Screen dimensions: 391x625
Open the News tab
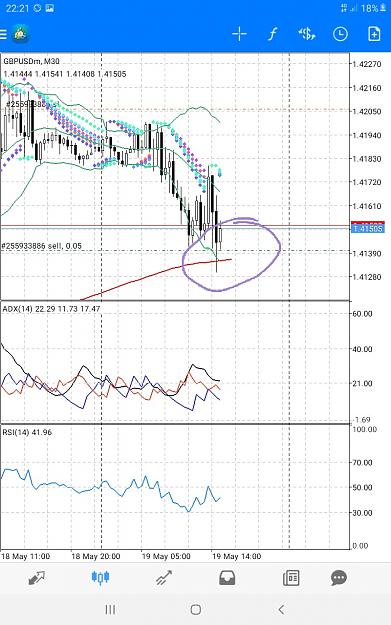tap(291, 578)
